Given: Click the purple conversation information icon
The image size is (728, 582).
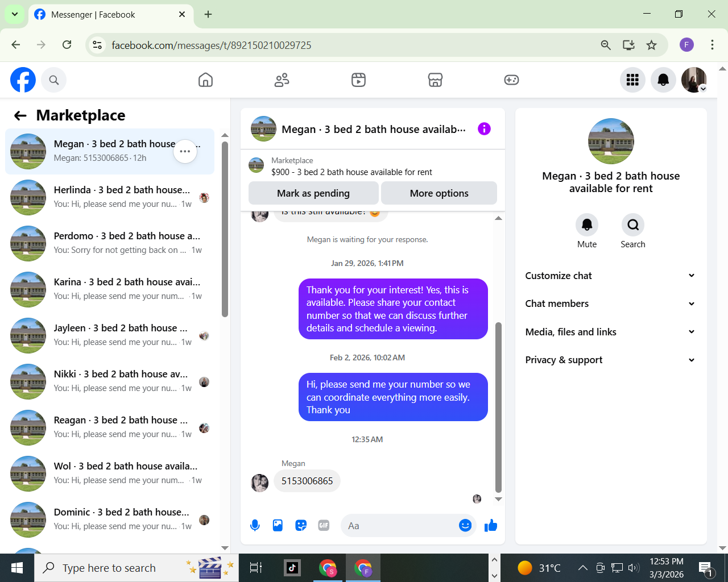Looking at the screenshot, I should [x=484, y=129].
